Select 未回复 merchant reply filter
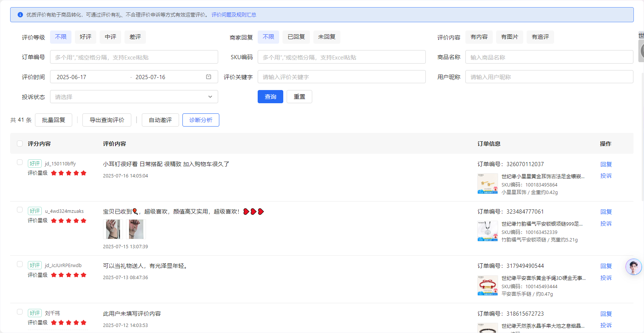 pyautogui.click(x=327, y=37)
